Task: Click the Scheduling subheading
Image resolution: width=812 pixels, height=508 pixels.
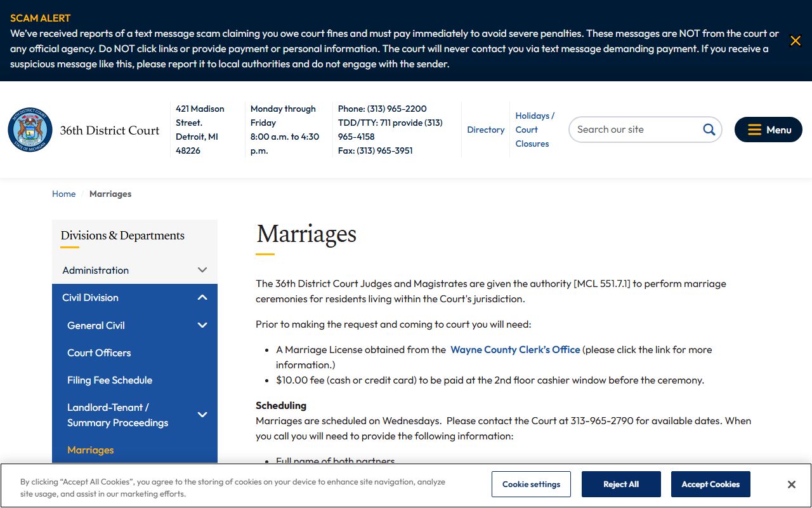Action: pyautogui.click(x=281, y=405)
